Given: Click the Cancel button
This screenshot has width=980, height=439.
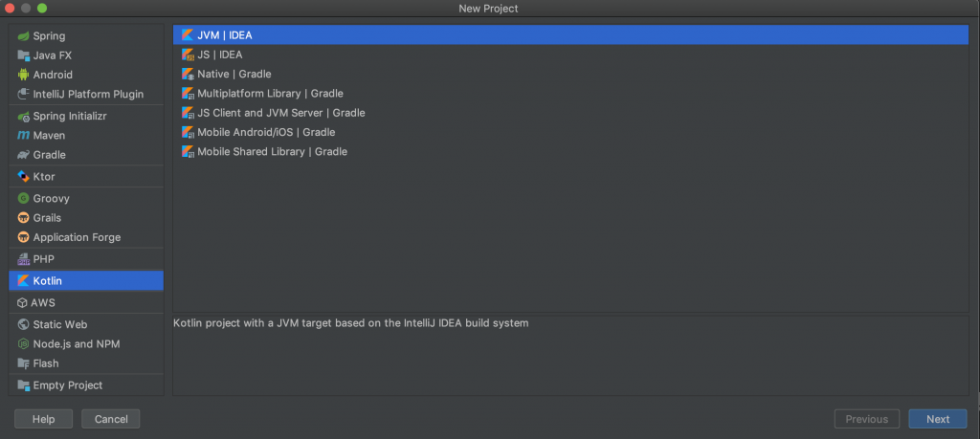Looking at the screenshot, I should pos(111,419).
